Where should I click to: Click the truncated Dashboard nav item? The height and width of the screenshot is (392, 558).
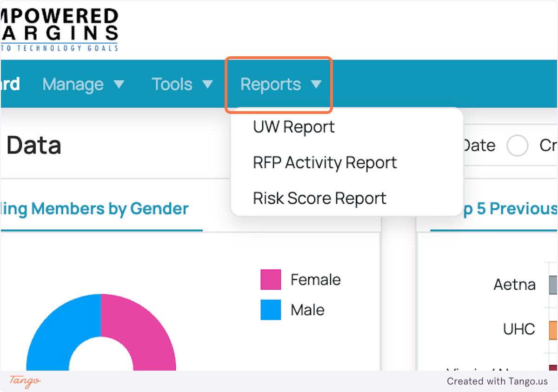(x=10, y=84)
